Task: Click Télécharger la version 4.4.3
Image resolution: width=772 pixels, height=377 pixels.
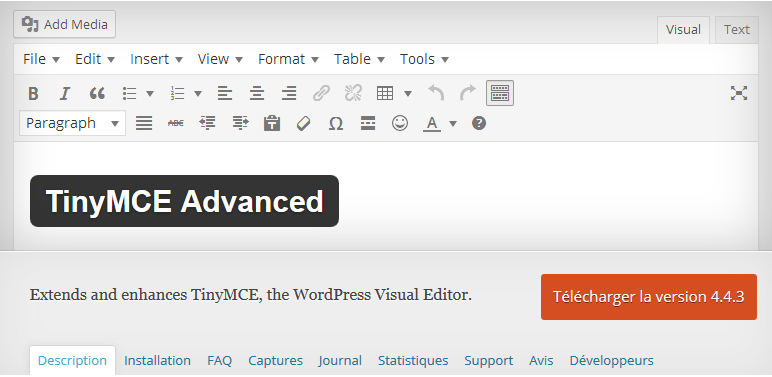Action: tap(648, 297)
